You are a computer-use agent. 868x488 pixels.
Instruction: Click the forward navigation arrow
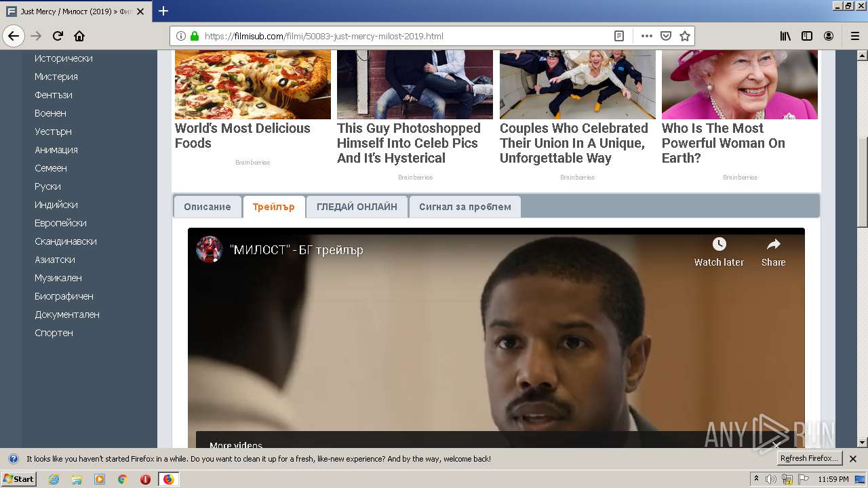tap(36, 36)
